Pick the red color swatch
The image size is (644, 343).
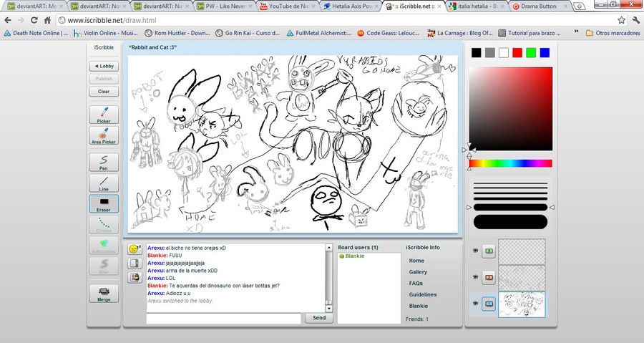coord(517,52)
